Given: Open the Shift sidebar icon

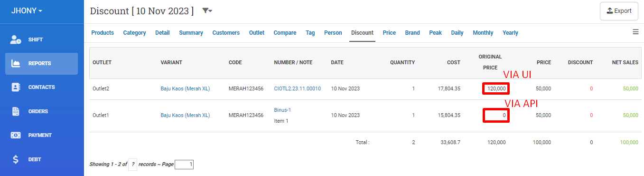Looking at the screenshot, I should [16, 39].
